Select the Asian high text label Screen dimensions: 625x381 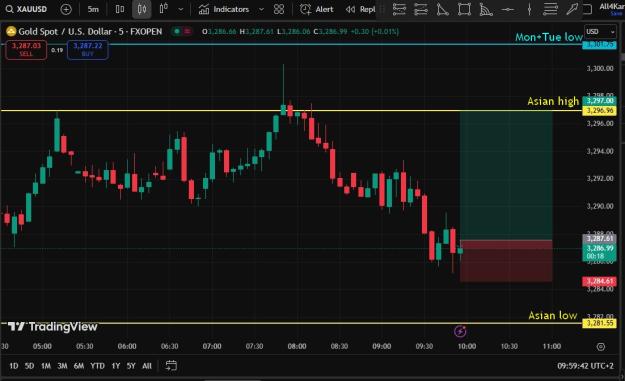tap(553, 101)
